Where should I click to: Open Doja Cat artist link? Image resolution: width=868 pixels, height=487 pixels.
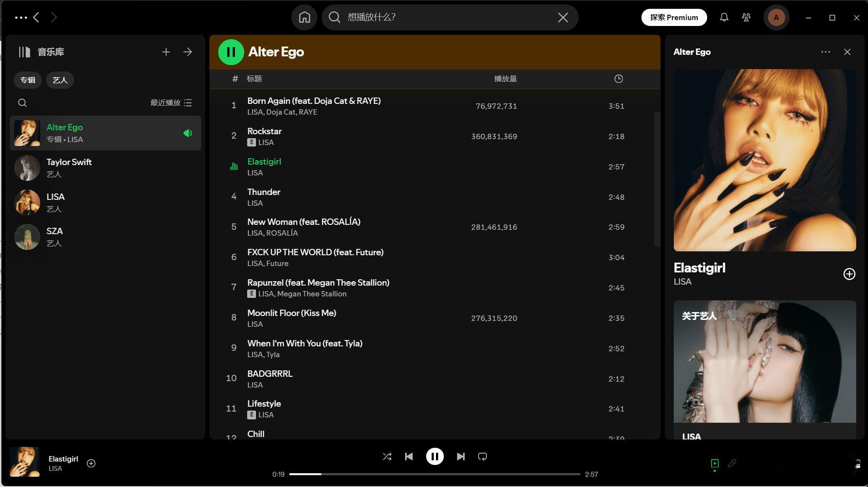tap(281, 112)
